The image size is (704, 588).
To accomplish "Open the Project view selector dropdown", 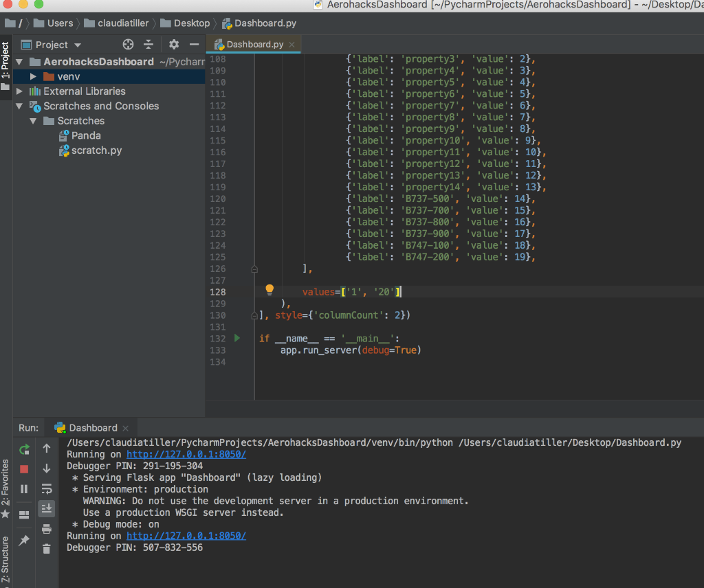I will [x=78, y=44].
